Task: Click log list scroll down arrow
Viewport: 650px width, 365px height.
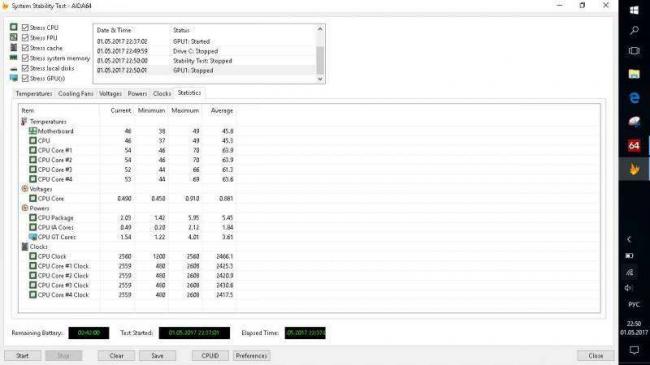Action: [320, 79]
